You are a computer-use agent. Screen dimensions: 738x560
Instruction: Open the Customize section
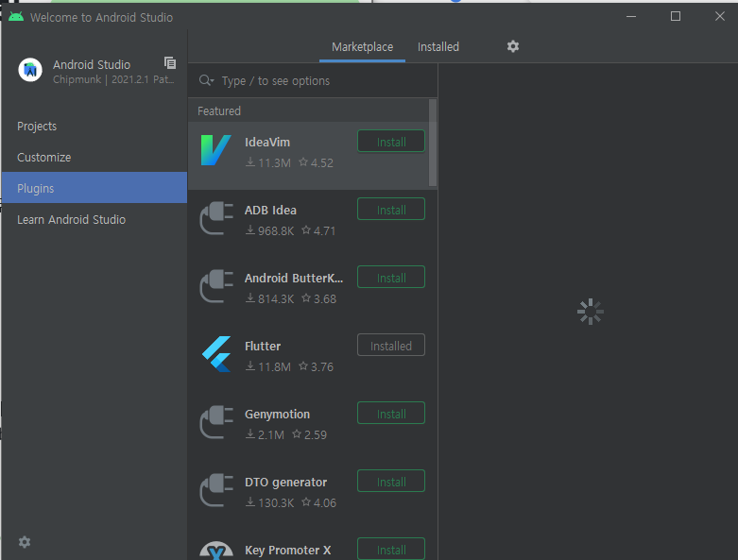94,157
